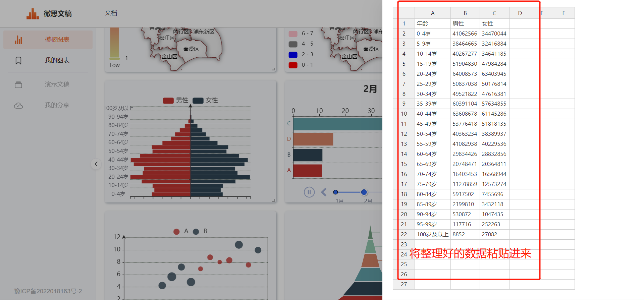Select column D header in spreadsheet

tap(520, 13)
